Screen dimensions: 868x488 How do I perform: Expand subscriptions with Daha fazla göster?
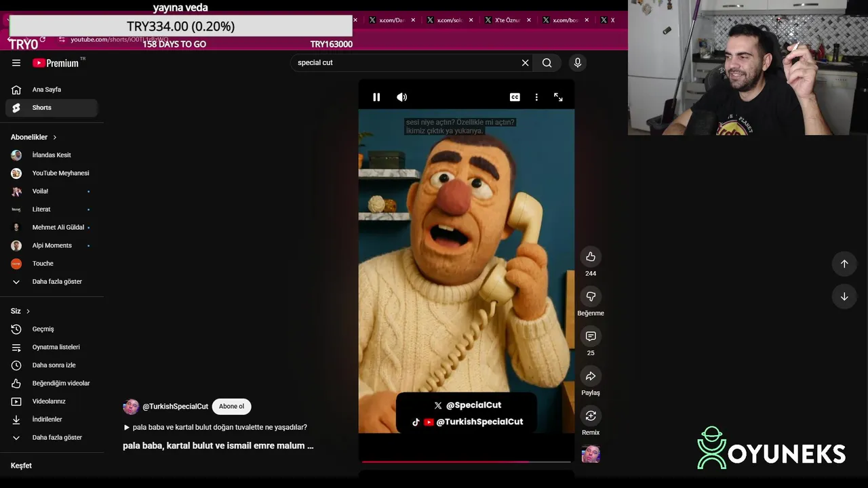coord(52,281)
